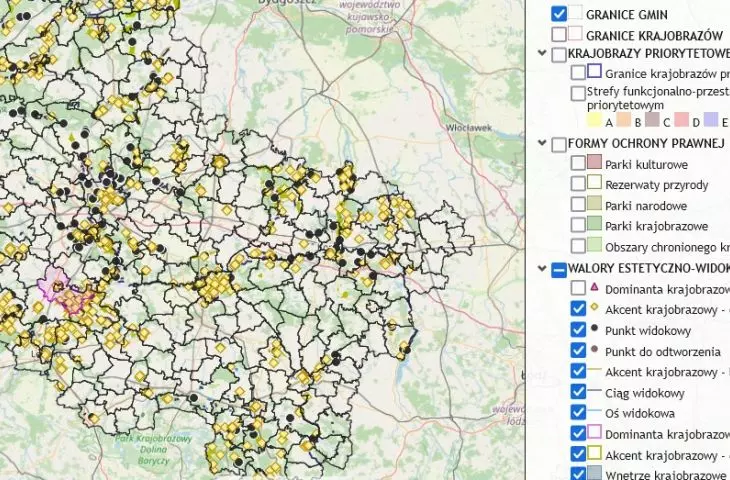Click the GRANICE GMIN legend symbol

(x=575, y=12)
